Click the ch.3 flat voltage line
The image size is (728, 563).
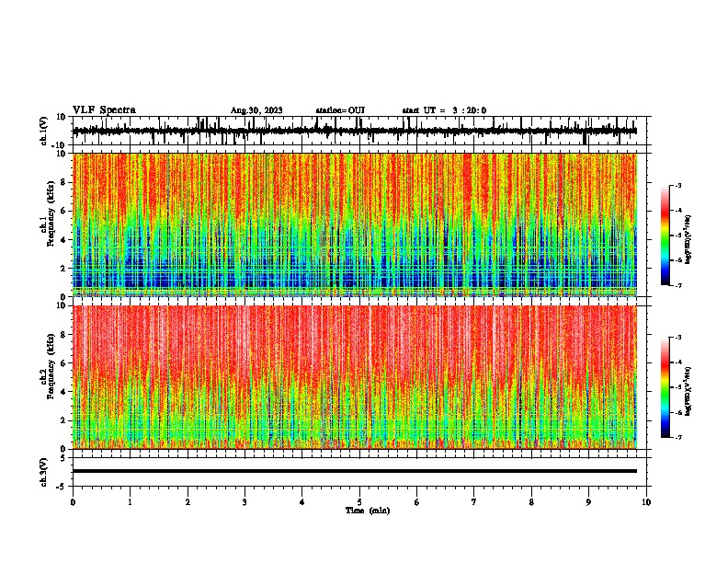[355, 471]
